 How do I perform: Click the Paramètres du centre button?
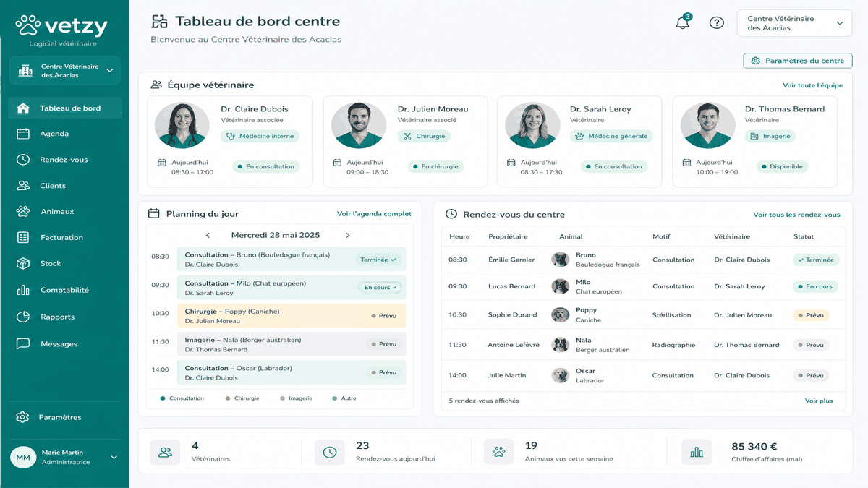pos(798,61)
